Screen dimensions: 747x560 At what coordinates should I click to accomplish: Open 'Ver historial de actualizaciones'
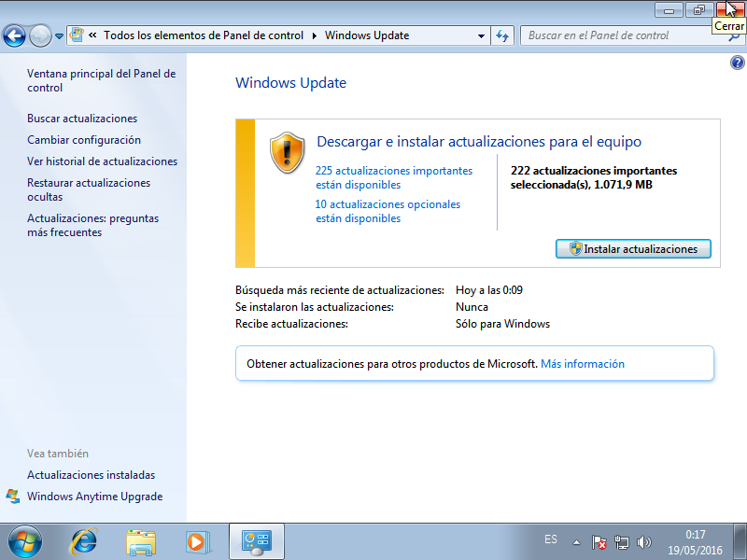click(x=102, y=161)
